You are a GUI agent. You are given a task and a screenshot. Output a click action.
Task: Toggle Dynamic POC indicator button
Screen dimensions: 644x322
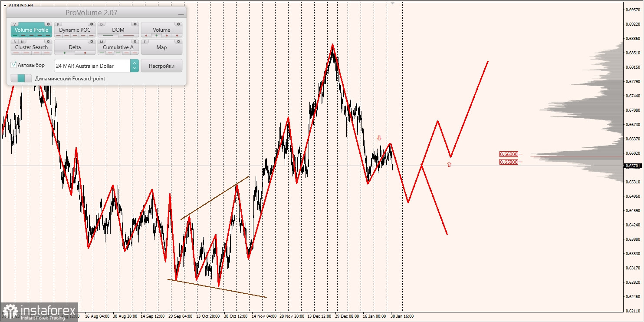click(x=75, y=30)
